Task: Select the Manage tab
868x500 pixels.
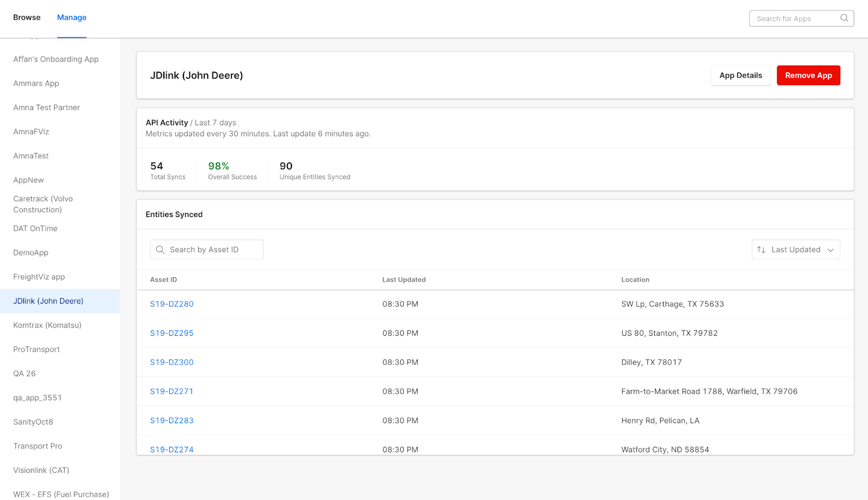Action: (72, 17)
